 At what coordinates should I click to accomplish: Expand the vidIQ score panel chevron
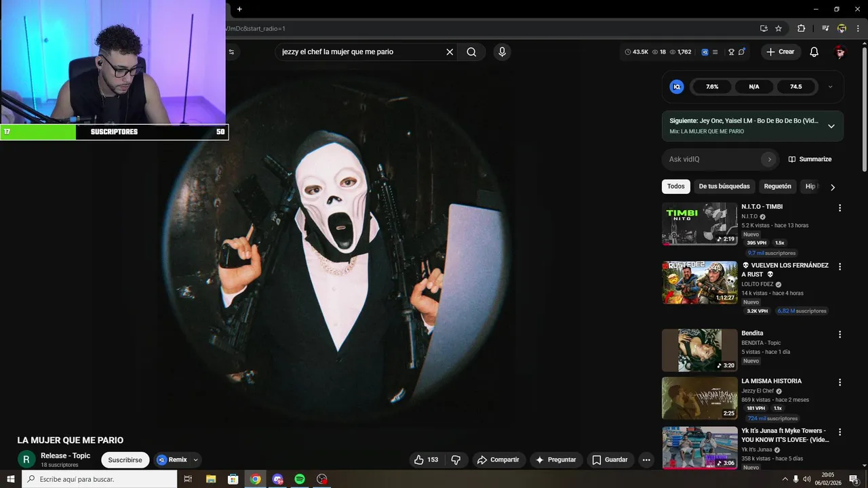coord(830,87)
